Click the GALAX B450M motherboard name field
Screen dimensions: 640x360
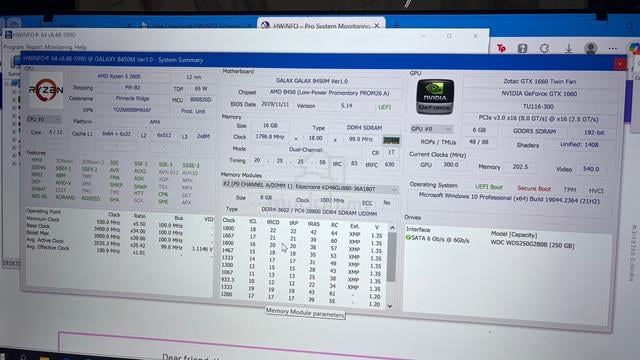pyautogui.click(x=312, y=81)
